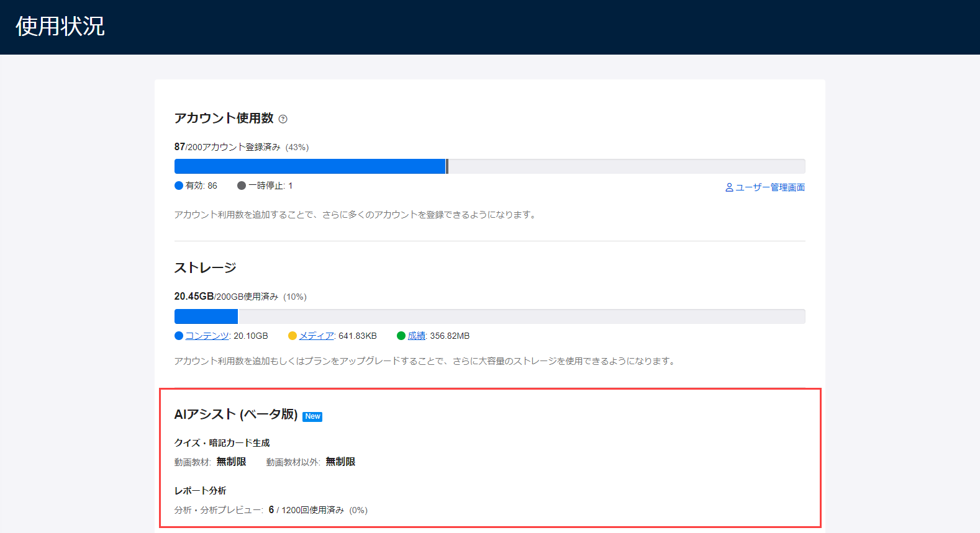Click the blue dot next to 有効
980x533 pixels.
[x=179, y=186]
